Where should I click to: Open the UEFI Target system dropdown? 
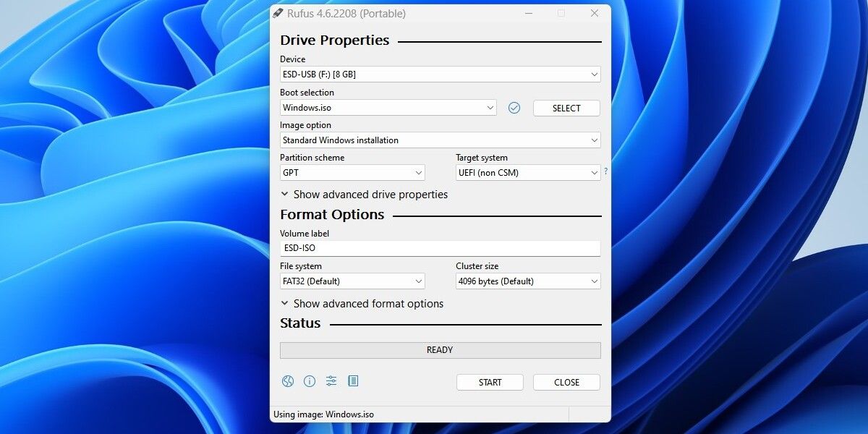527,172
